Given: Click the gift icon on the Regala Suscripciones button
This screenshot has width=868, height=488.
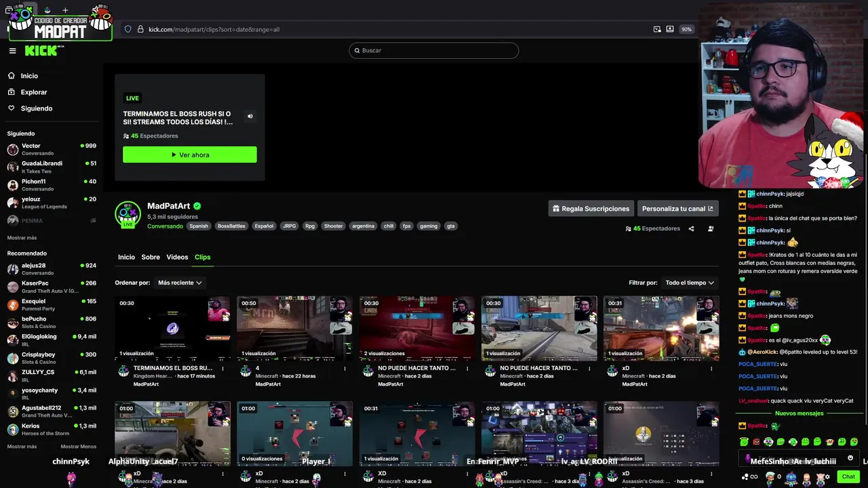Looking at the screenshot, I should coord(556,209).
